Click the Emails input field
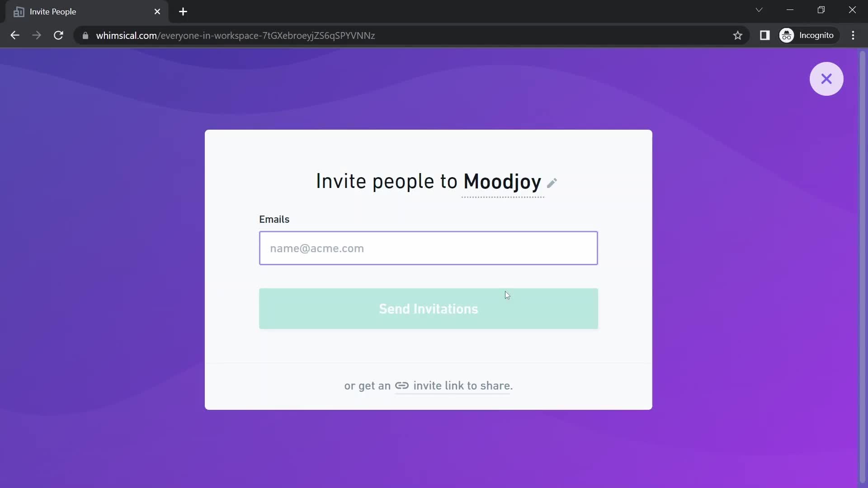Viewport: 868px width, 488px height. (x=428, y=248)
